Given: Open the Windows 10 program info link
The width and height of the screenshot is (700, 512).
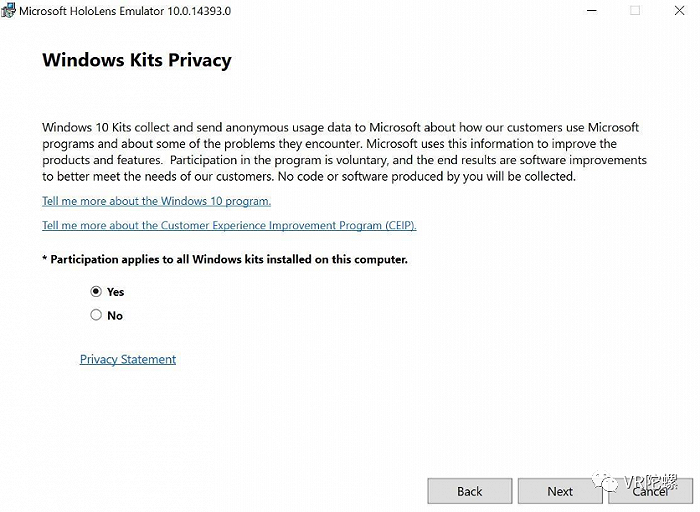Looking at the screenshot, I should pyautogui.click(x=156, y=201).
